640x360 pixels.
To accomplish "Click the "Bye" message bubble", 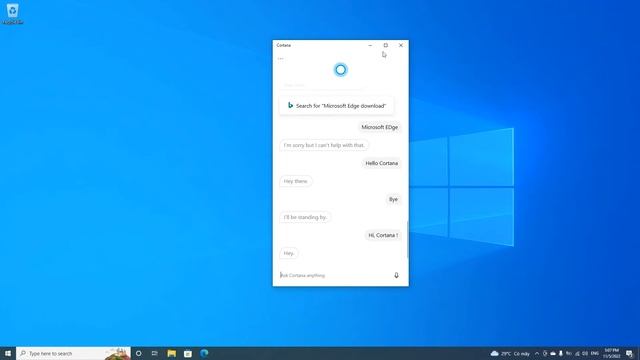I will click(x=393, y=199).
